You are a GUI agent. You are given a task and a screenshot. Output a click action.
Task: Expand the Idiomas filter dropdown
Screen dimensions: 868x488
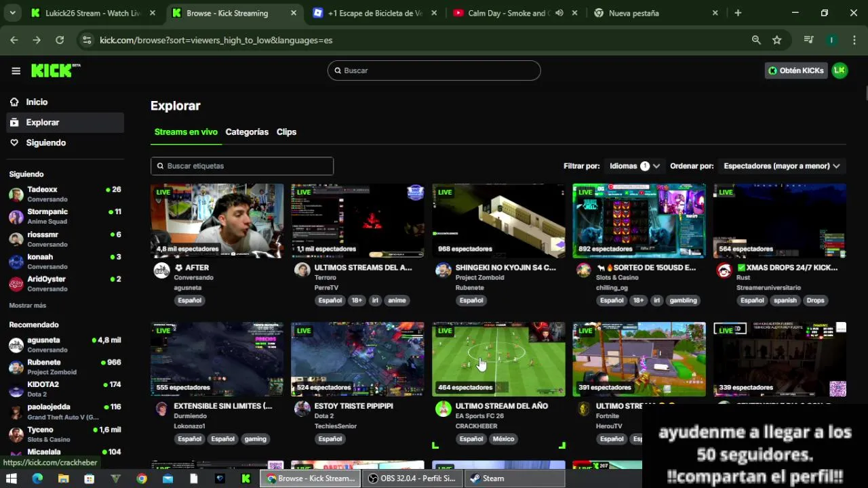(x=633, y=166)
